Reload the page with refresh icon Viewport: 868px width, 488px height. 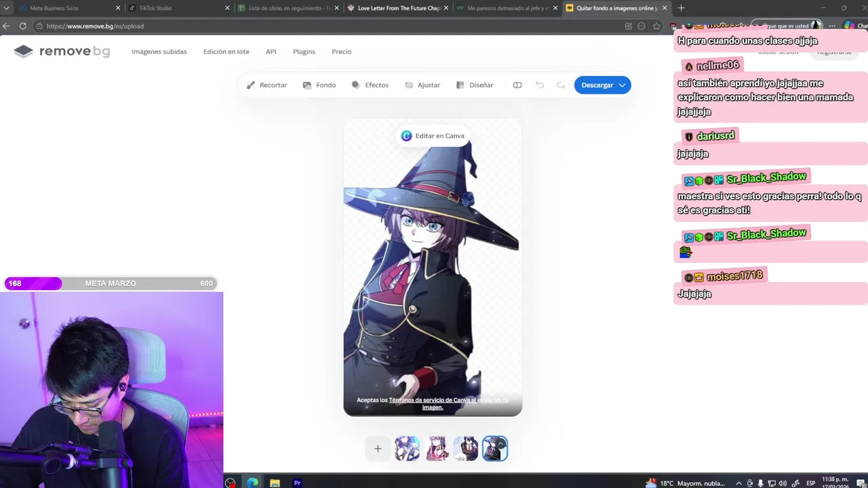point(22,26)
